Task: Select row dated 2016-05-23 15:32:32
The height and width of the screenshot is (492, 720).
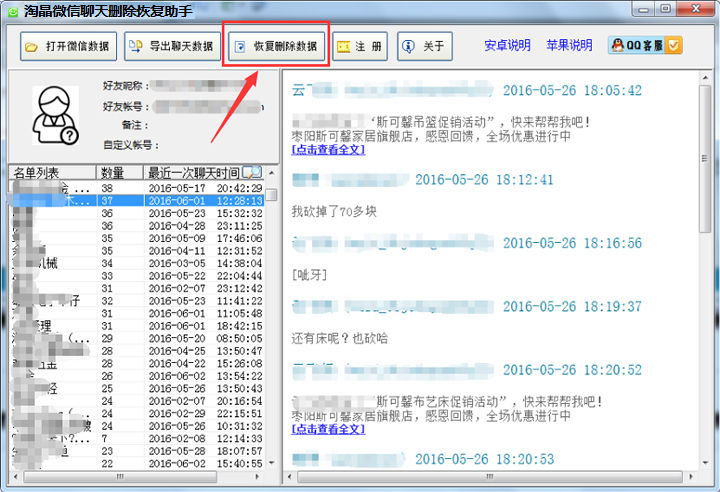Action: (137, 213)
